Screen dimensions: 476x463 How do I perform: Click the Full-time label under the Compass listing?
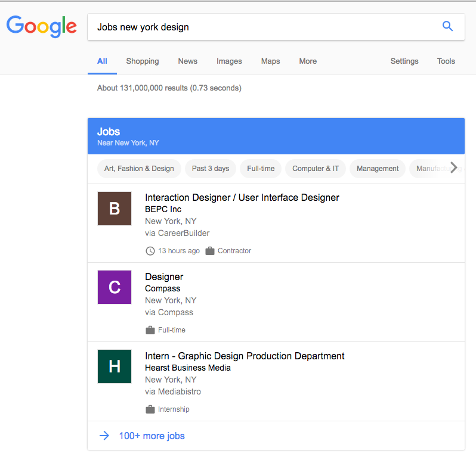pyautogui.click(x=172, y=330)
